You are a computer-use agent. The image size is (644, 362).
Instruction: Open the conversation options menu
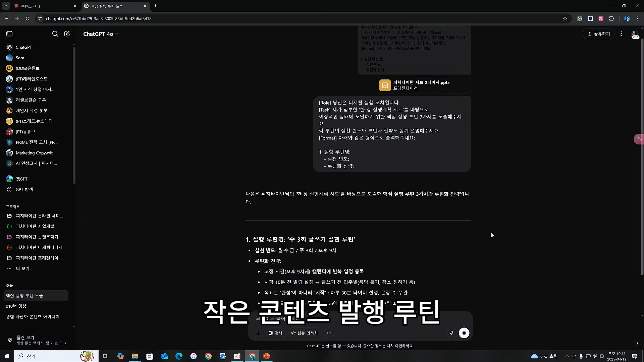[x=621, y=34]
